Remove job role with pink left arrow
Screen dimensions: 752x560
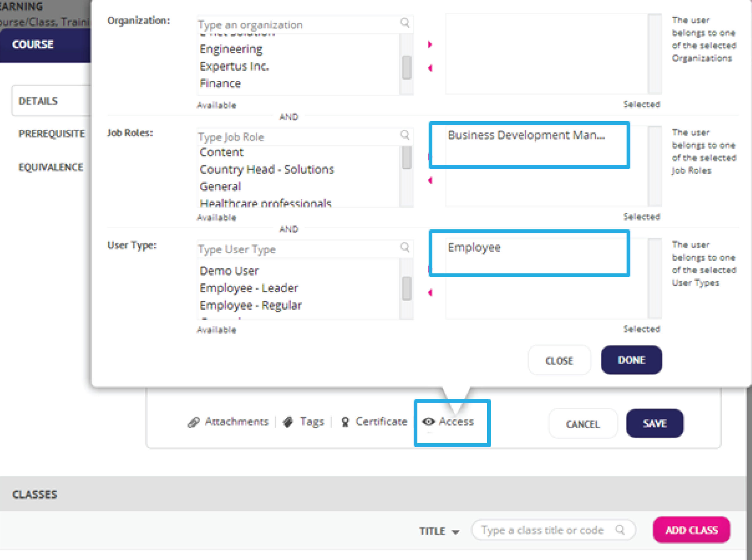point(430,180)
